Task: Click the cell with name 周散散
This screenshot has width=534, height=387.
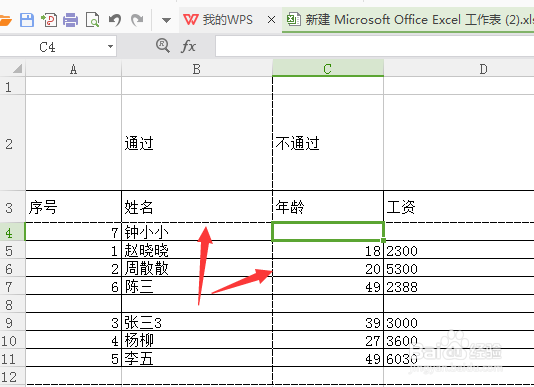Action: click(197, 268)
